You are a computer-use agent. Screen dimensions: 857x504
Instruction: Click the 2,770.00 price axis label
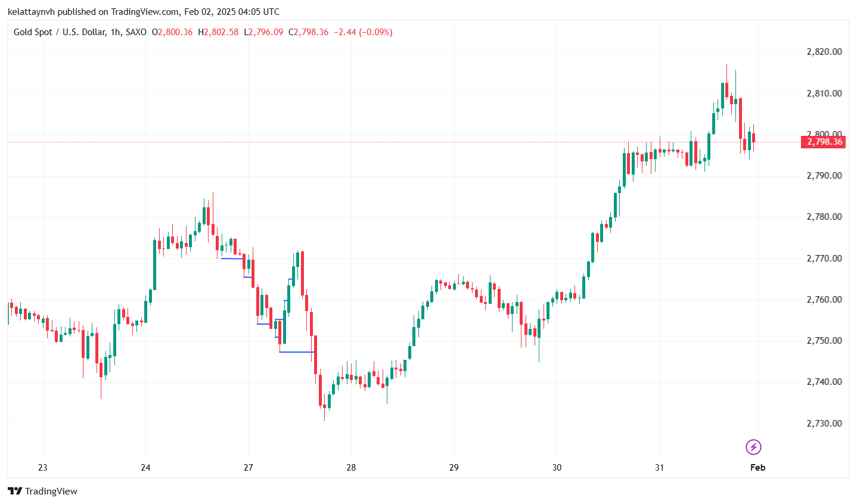coord(824,259)
